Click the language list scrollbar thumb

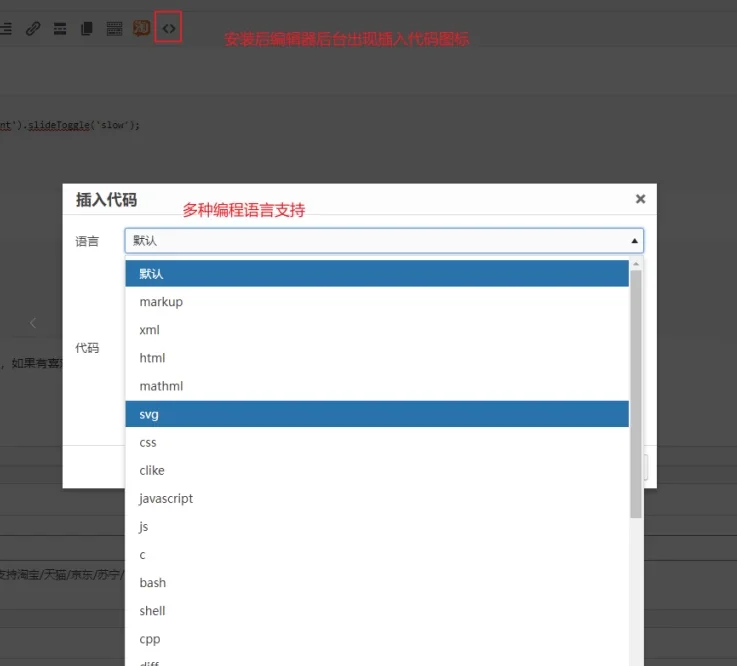635,394
